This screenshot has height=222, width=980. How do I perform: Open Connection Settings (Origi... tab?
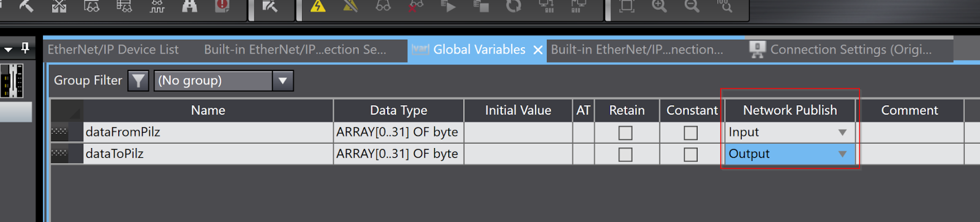click(851, 50)
